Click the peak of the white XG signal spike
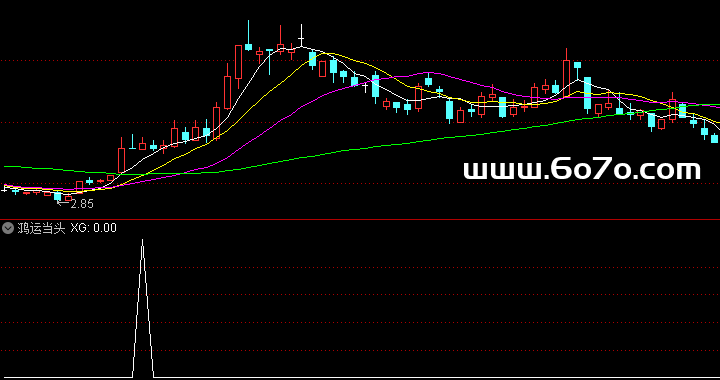Viewport: 720px width, 380px height. 142,240
